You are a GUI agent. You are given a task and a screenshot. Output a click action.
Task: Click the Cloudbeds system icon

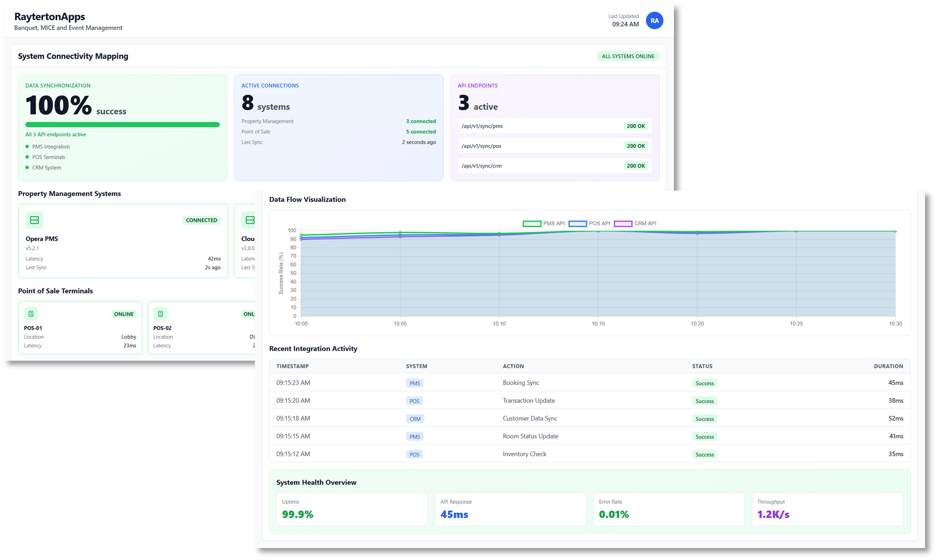250,220
